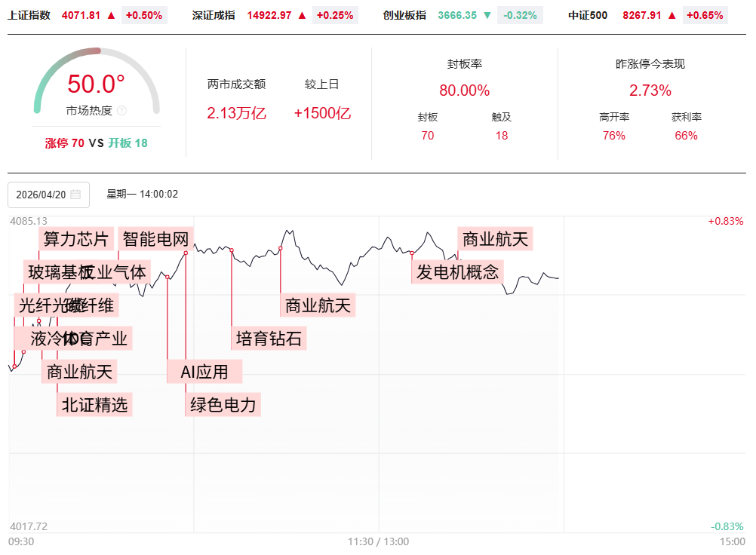
Task: Click the help icon beside 市场热度
Action: click(122, 111)
